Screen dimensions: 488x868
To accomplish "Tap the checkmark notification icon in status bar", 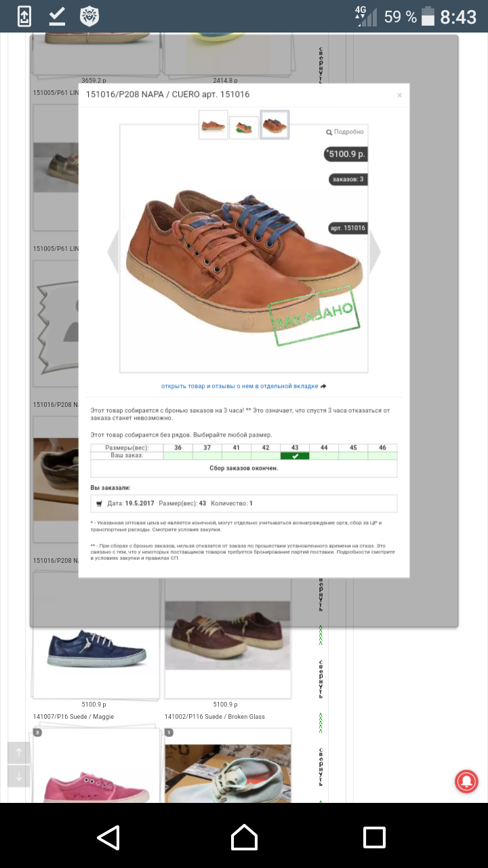I will pyautogui.click(x=57, y=16).
